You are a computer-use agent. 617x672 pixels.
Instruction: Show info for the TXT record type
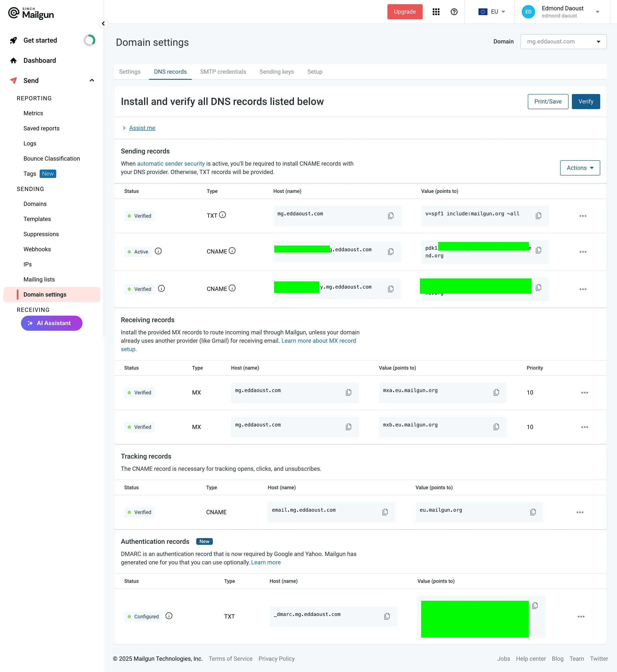(222, 215)
